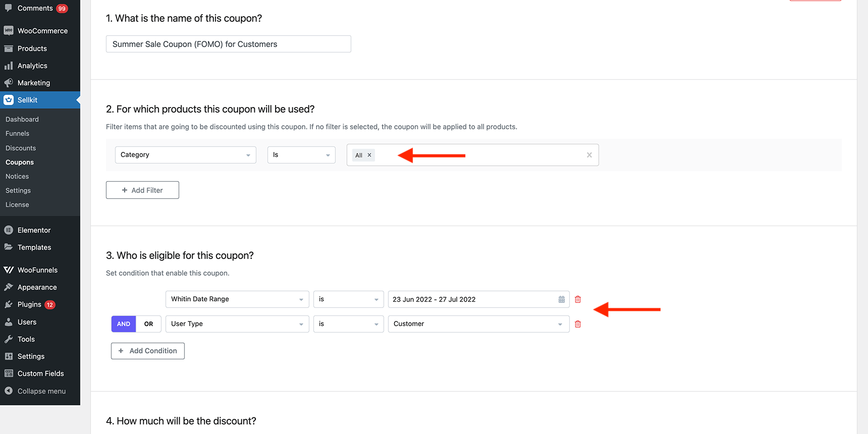Expand the Customer user type dropdown
The width and height of the screenshot is (868, 434).
[x=478, y=324]
